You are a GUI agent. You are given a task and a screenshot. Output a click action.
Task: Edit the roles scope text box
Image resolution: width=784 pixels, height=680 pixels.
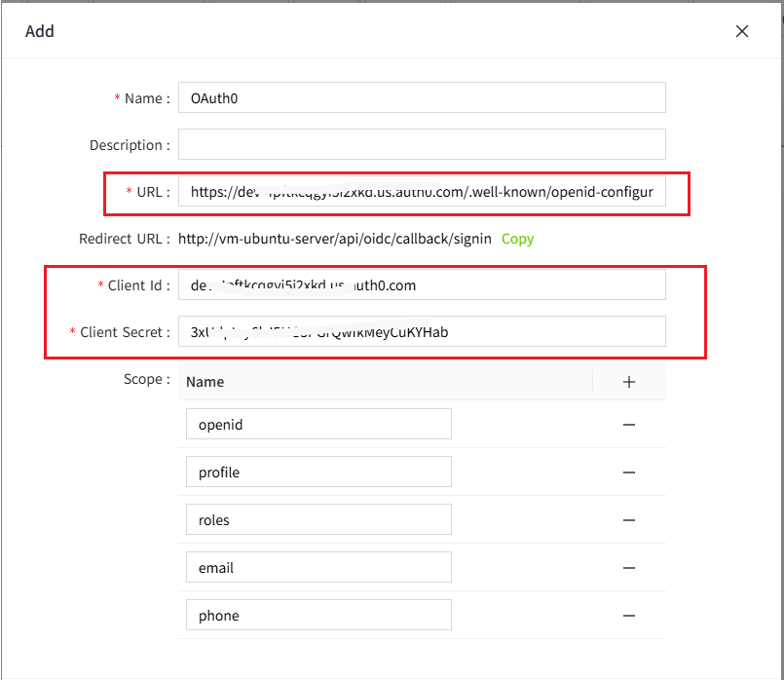tap(318, 520)
